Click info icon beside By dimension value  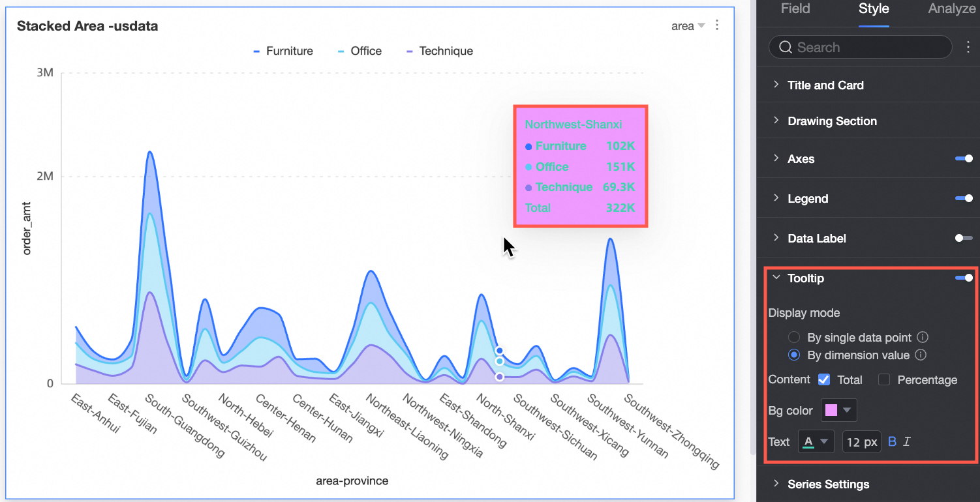pos(921,355)
